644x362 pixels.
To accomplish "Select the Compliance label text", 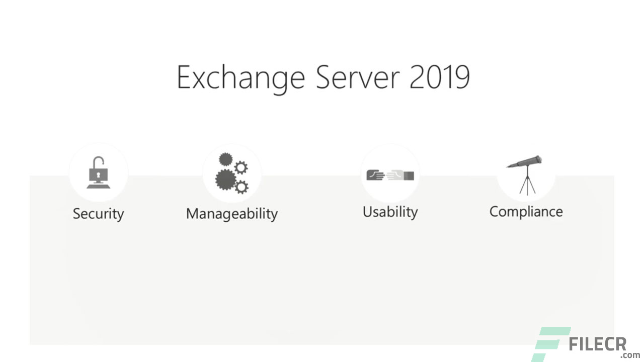I will click(x=526, y=212).
